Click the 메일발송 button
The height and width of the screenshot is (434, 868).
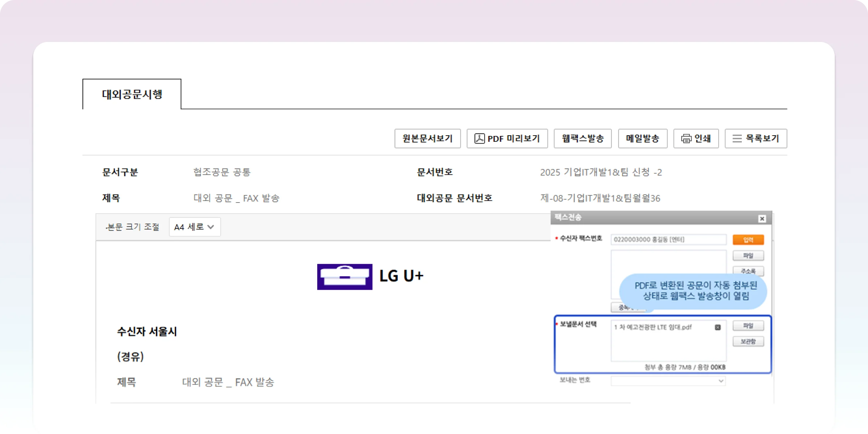pos(642,139)
